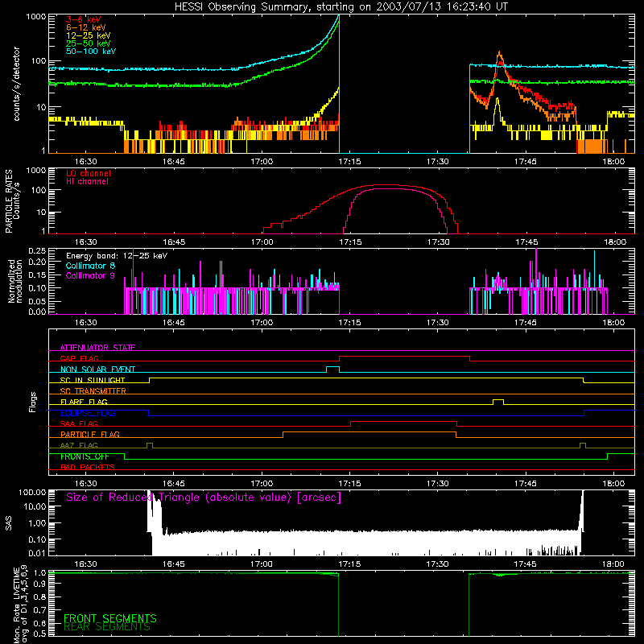Click the 17:30 tick under the flags panel
This screenshot has height=644, width=644.
pyautogui.click(x=437, y=484)
